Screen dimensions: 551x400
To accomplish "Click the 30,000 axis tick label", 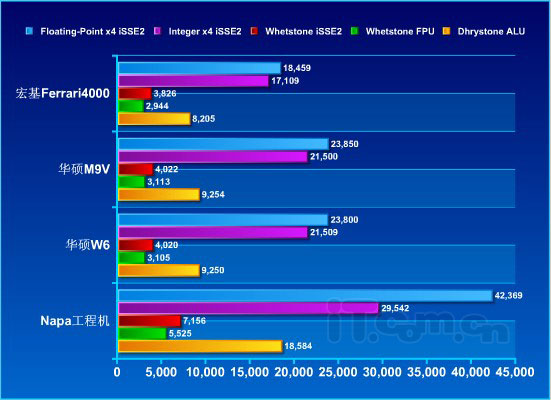I will coord(382,372).
